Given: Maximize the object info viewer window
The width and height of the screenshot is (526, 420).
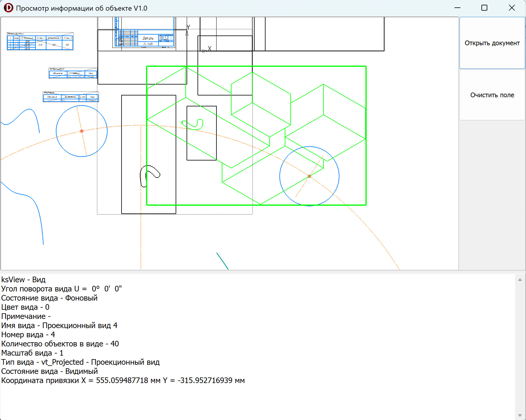Looking at the screenshot, I should click(x=484, y=8).
